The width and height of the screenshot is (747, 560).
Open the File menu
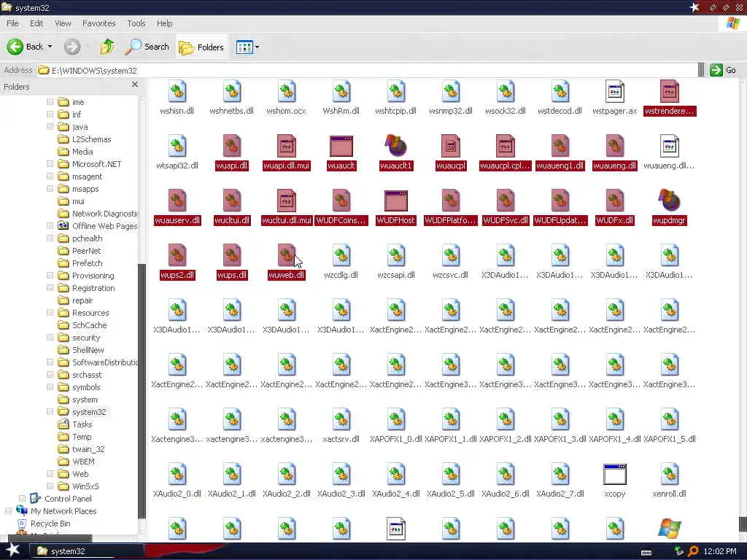coord(13,23)
